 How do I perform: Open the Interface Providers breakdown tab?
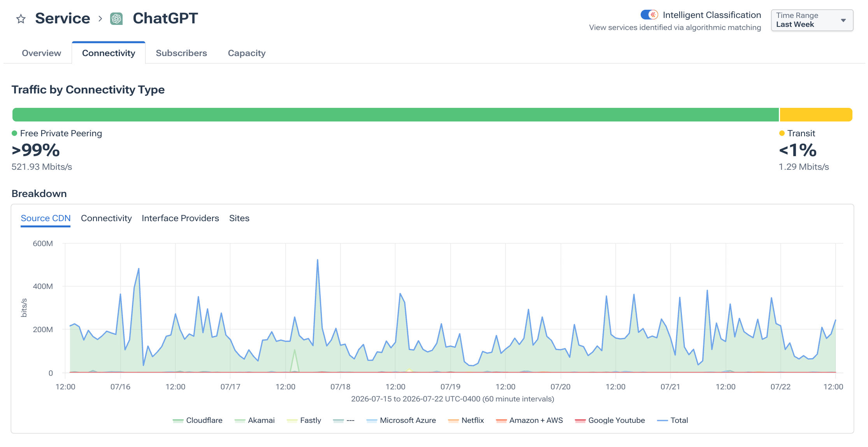pyautogui.click(x=180, y=218)
